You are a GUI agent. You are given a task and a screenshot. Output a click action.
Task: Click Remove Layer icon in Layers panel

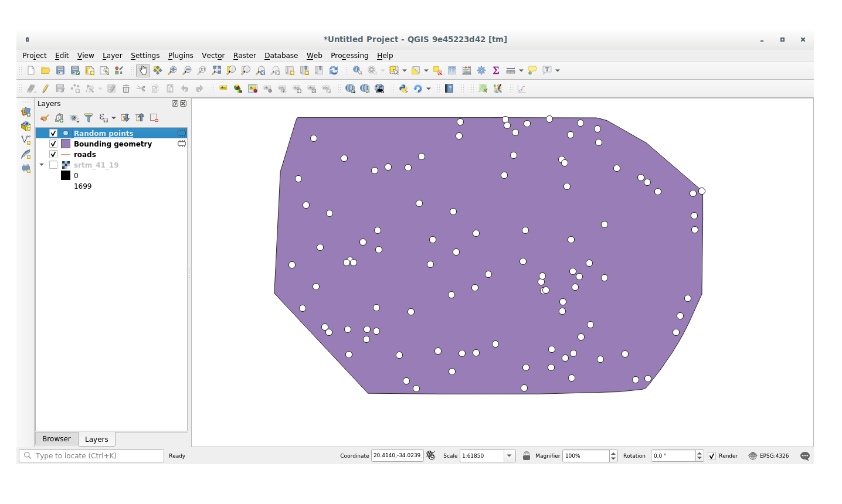[x=154, y=118]
